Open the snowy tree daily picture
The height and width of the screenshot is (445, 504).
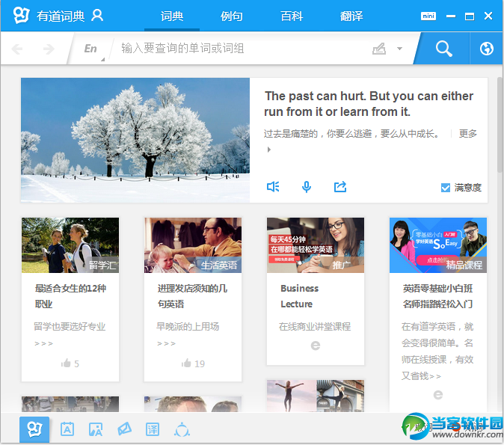pos(135,140)
